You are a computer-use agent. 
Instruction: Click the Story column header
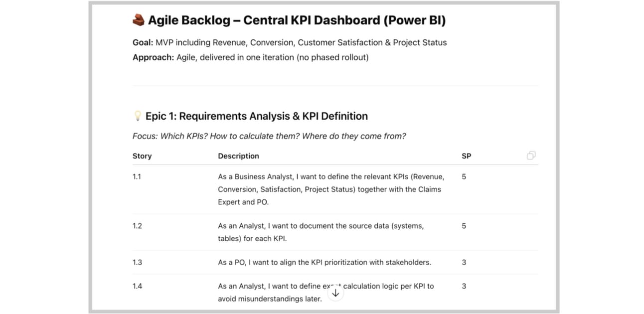[x=142, y=156]
